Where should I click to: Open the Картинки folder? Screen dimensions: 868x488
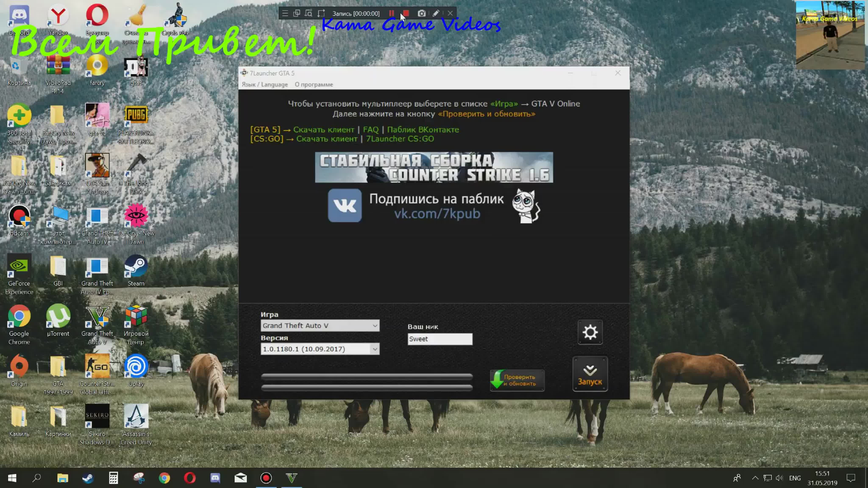(x=58, y=421)
